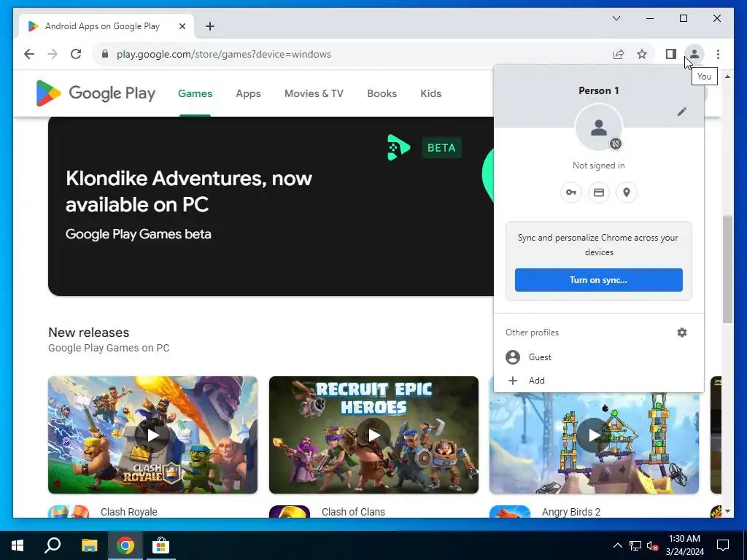Switch to the Apps tab
Image resolution: width=747 pixels, height=560 pixels.
248,93
